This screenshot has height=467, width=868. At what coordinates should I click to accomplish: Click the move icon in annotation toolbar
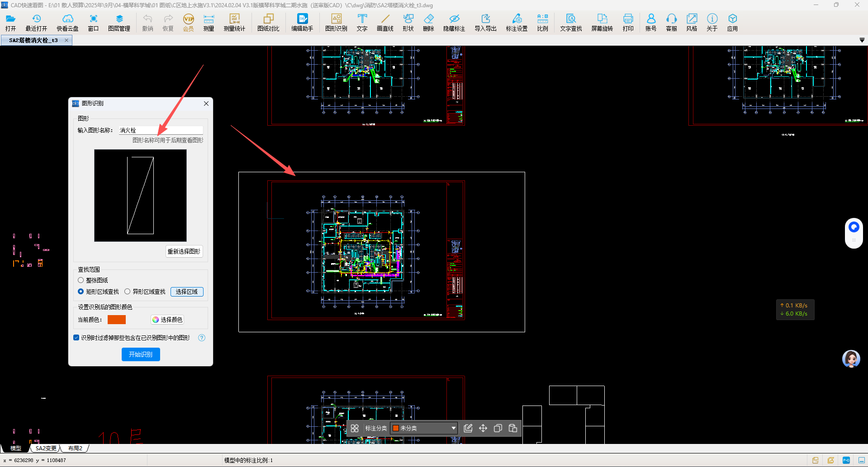pyautogui.click(x=483, y=428)
